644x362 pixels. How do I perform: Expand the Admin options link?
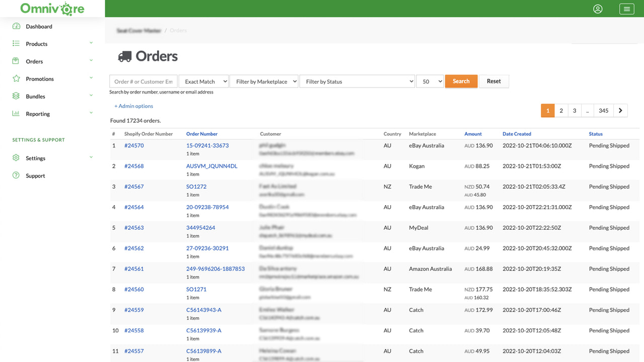(133, 106)
